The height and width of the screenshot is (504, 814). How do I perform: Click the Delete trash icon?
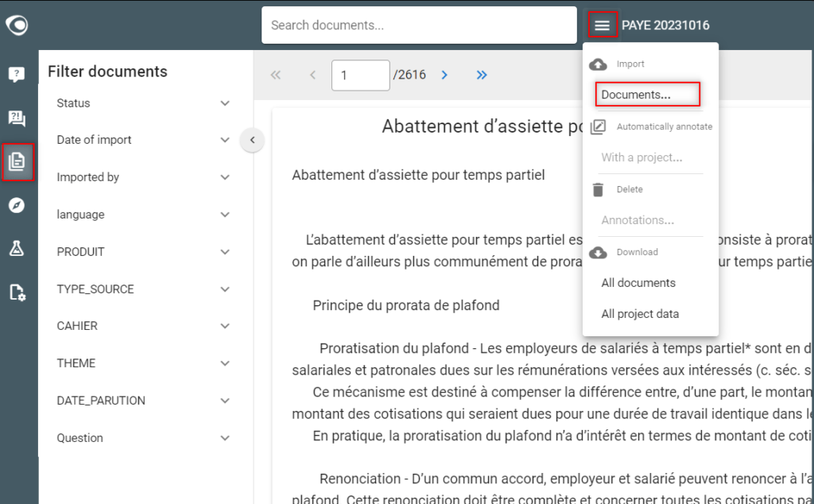598,189
